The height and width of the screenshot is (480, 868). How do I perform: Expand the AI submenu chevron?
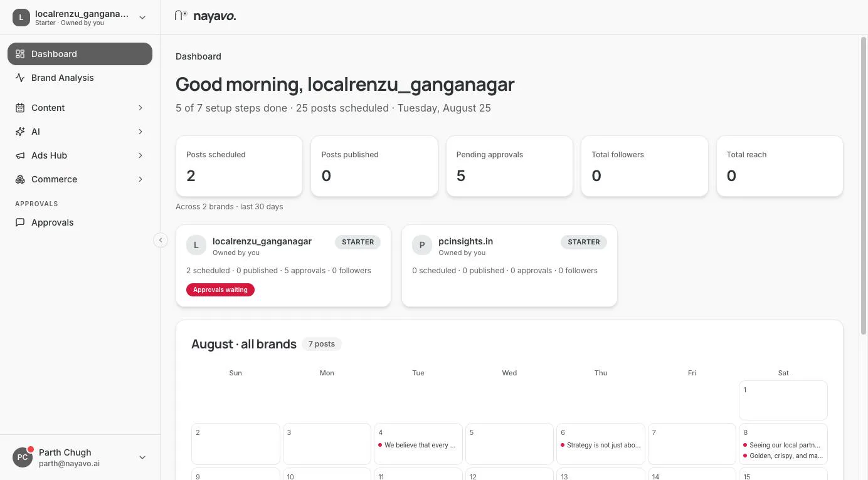point(140,132)
